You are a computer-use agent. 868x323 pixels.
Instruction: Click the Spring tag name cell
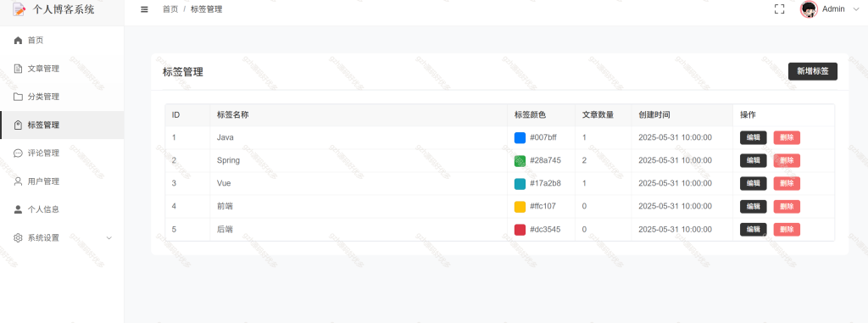point(359,161)
